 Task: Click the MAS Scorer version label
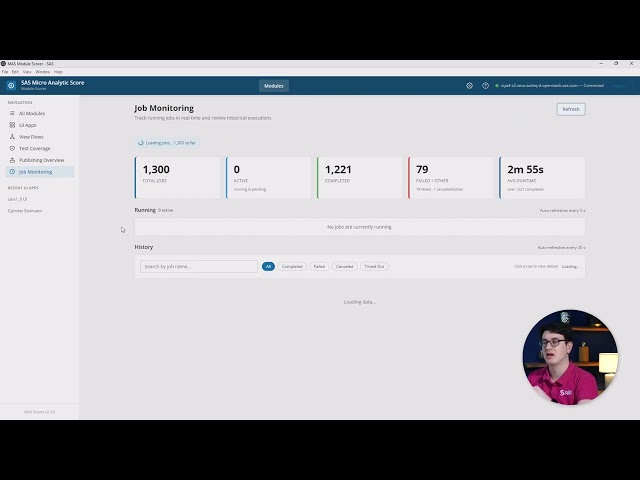[40, 412]
